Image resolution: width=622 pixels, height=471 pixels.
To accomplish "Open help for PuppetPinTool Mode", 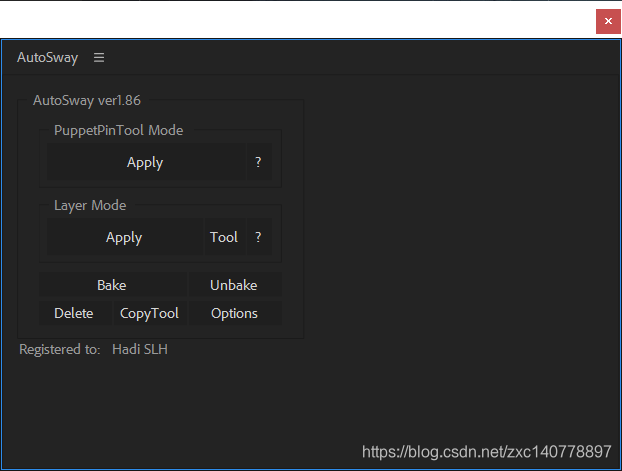I will (x=259, y=161).
